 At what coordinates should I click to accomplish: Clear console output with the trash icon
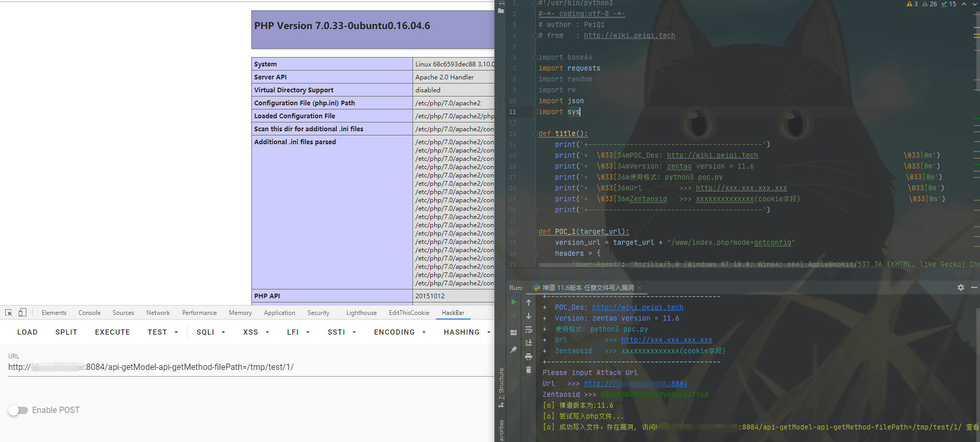pyautogui.click(x=529, y=370)
